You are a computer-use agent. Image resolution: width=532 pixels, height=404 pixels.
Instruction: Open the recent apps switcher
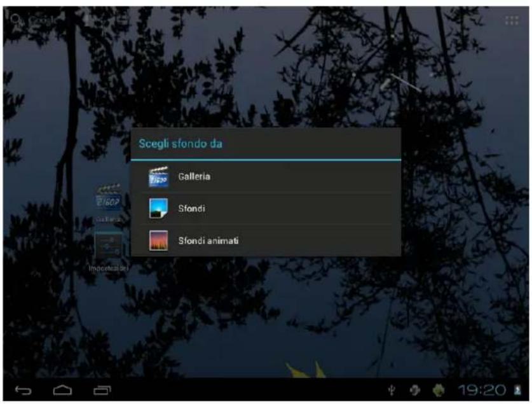click(102, 389)
